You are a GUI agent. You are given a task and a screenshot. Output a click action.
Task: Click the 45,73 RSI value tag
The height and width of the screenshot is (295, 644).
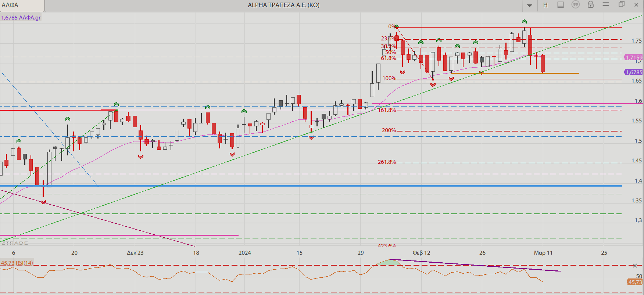pyautogui.click(x=635, y=282)
